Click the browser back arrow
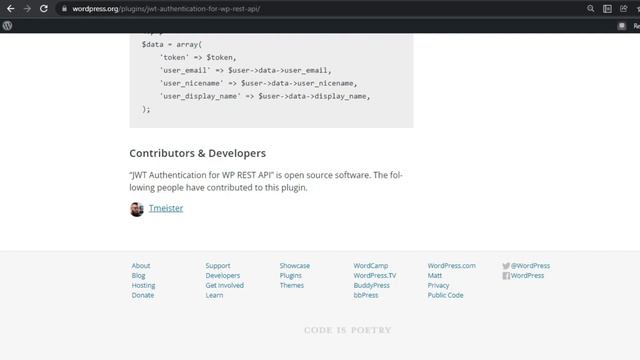 11,9
